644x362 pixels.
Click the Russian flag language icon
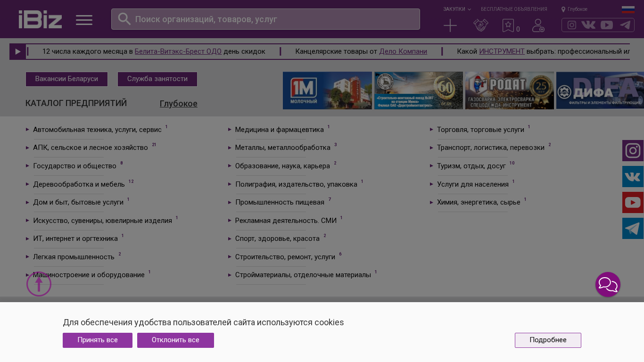tap(628, 9)
